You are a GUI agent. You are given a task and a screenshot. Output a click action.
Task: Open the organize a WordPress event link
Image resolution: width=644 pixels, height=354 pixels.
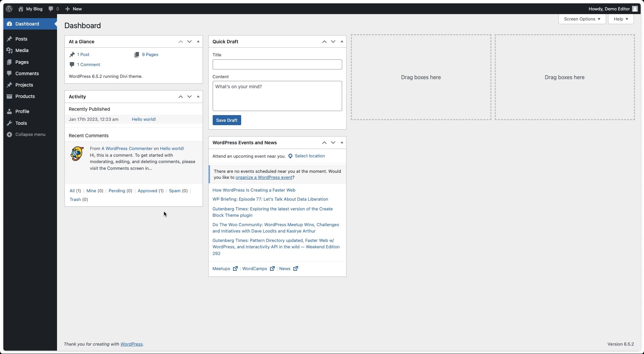point(264,178)
